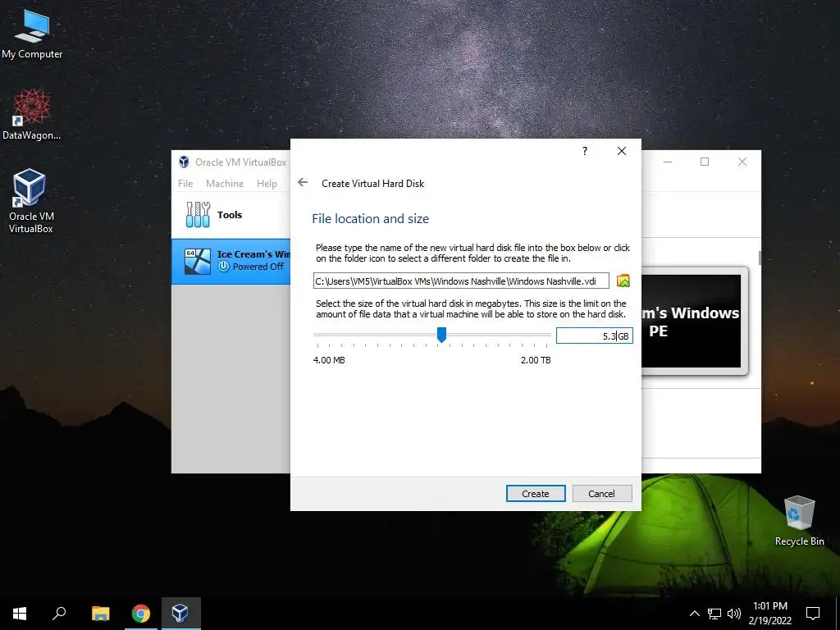Click the Tools icon in VirtualBox Manager
This screenshot has height=630, width=840.
[198, 215]
